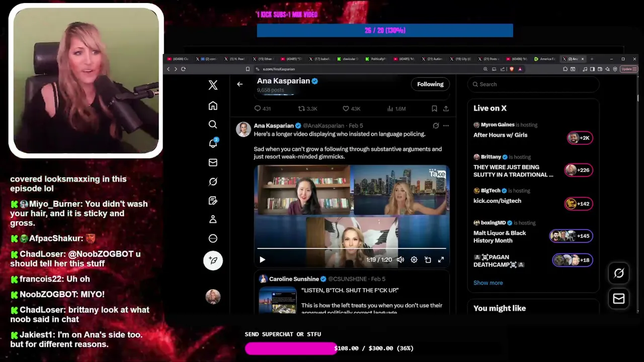This screenshot has width=644, height=362.
Task: Toggle picture-in-picture on video
Action: click(428, 259)
